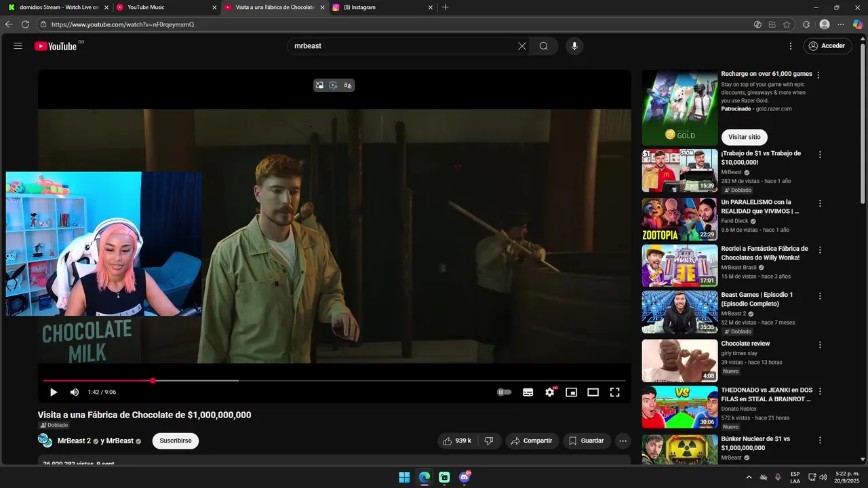The height and width of the screenshot is (488, 868).
Task: Open menu for Búnker Nuclear de $1 video
Action: (x=820, y=441)
